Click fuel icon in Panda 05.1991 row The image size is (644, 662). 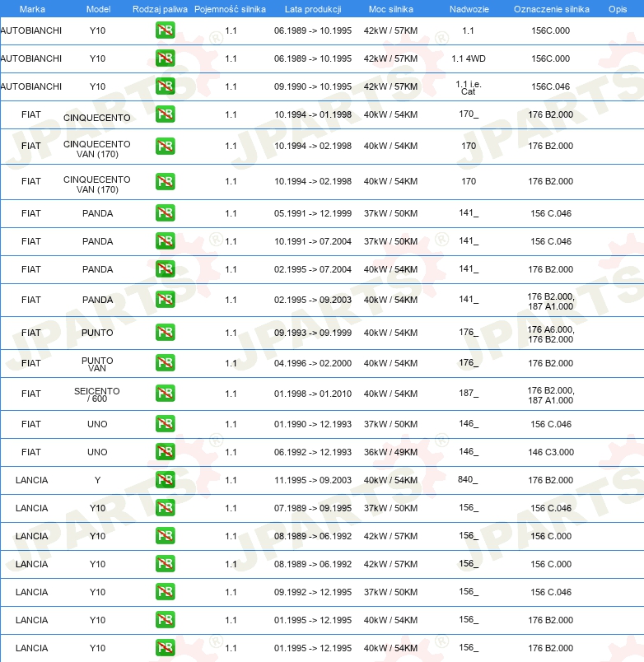[x=165, y=212]
